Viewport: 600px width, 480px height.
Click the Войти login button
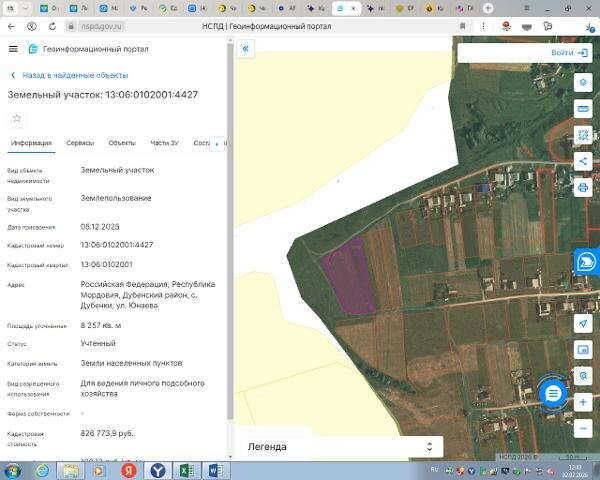tap(569, 52)
